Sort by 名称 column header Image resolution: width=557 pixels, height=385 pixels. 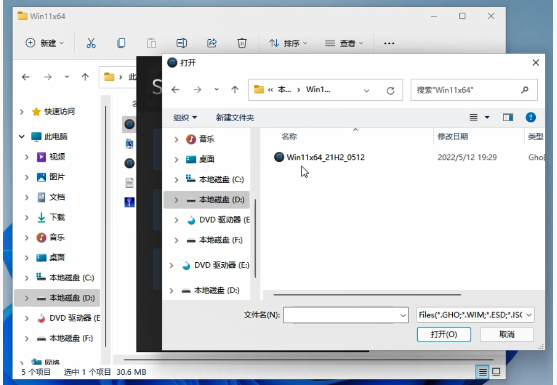289,137
